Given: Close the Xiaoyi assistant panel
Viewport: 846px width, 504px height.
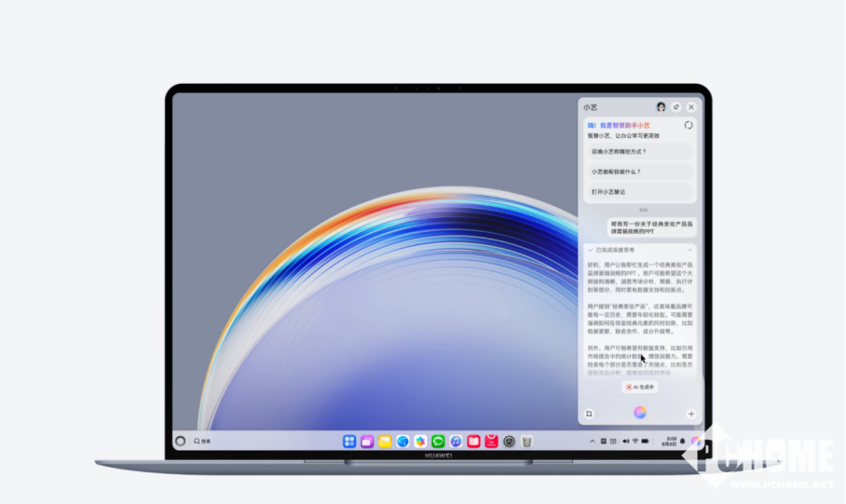Looking at the screenshot, I should click(x=691, y=107).
